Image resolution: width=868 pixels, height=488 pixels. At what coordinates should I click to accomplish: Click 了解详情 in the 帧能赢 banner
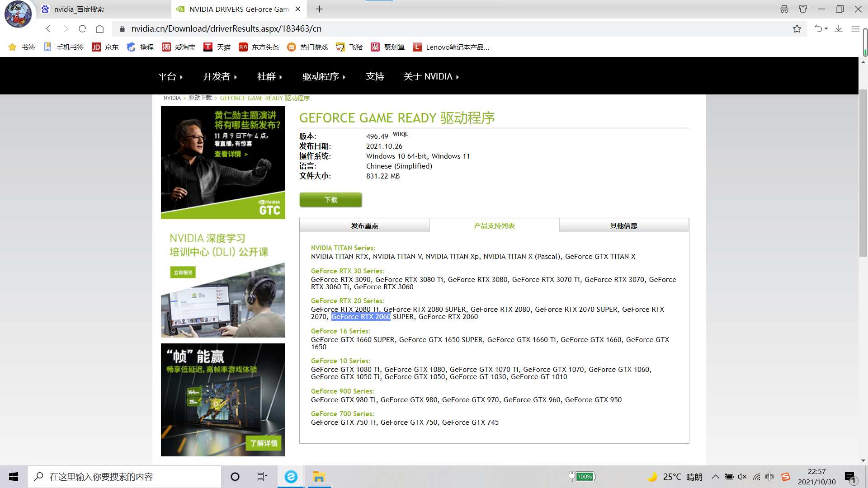(x=264, y=443)
